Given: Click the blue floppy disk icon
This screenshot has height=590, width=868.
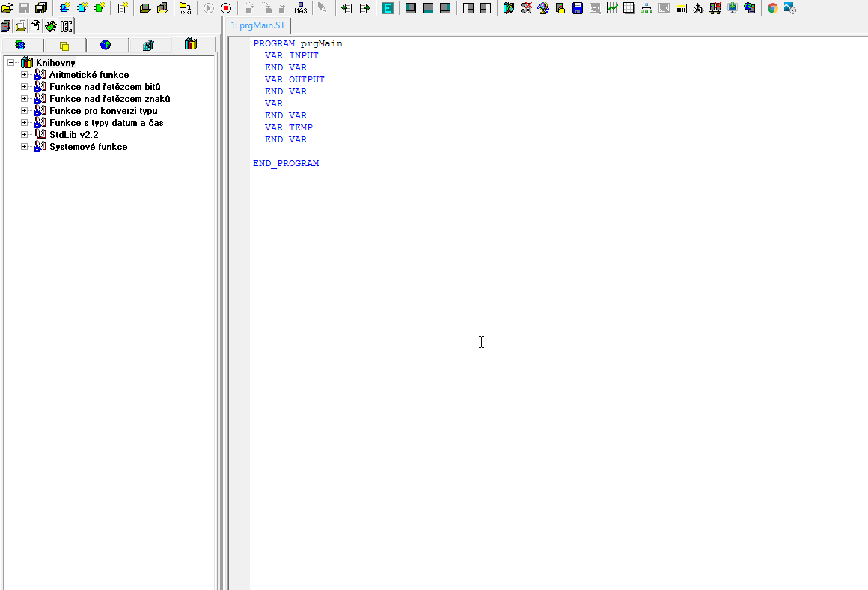Looking at the screenshot, I should click(578, 8).
